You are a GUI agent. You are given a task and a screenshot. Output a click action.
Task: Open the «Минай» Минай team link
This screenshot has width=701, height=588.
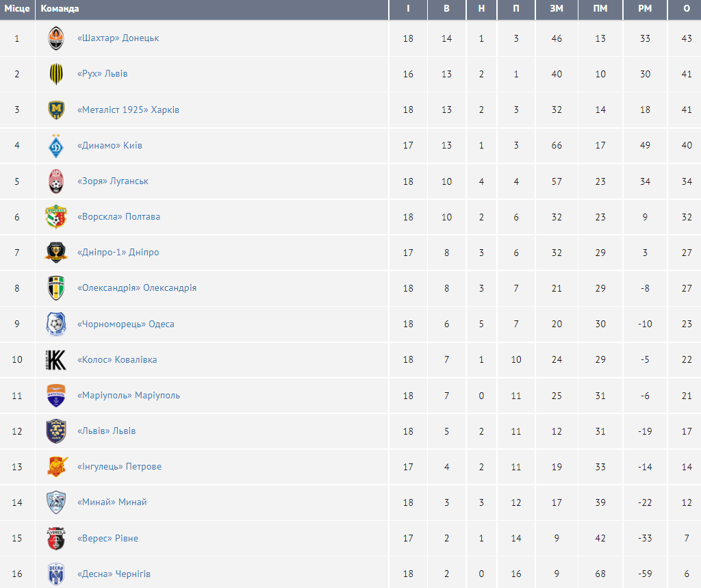pos(112,502)
